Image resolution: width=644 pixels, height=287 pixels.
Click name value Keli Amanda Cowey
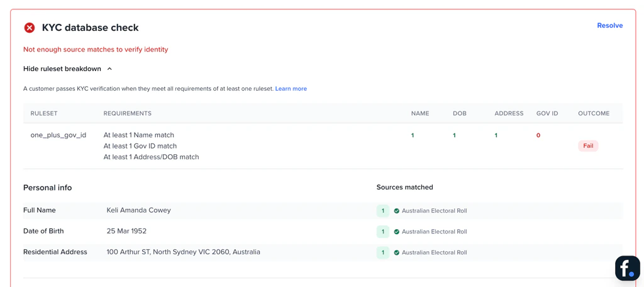point(139,210)
